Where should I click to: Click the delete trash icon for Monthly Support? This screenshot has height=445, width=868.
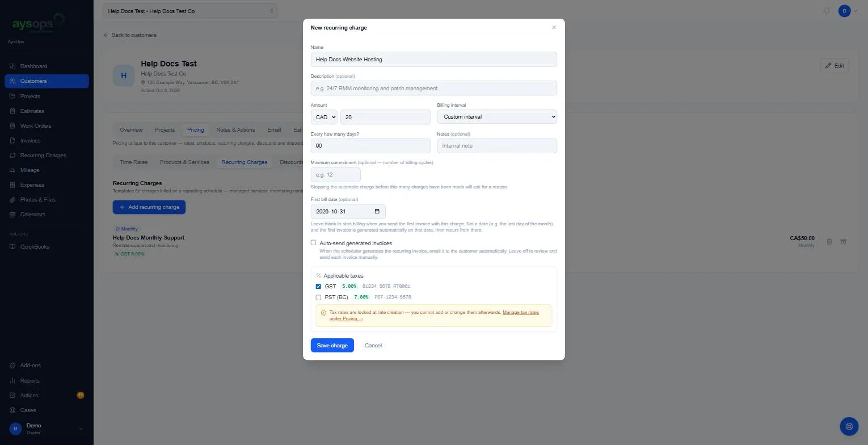[829, 241]
